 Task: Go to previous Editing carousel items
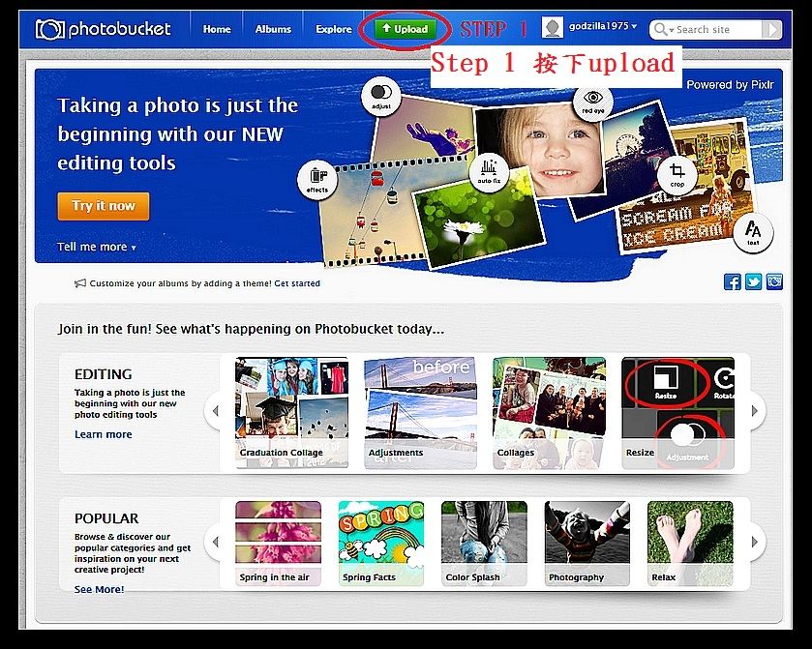pos(215,411)
